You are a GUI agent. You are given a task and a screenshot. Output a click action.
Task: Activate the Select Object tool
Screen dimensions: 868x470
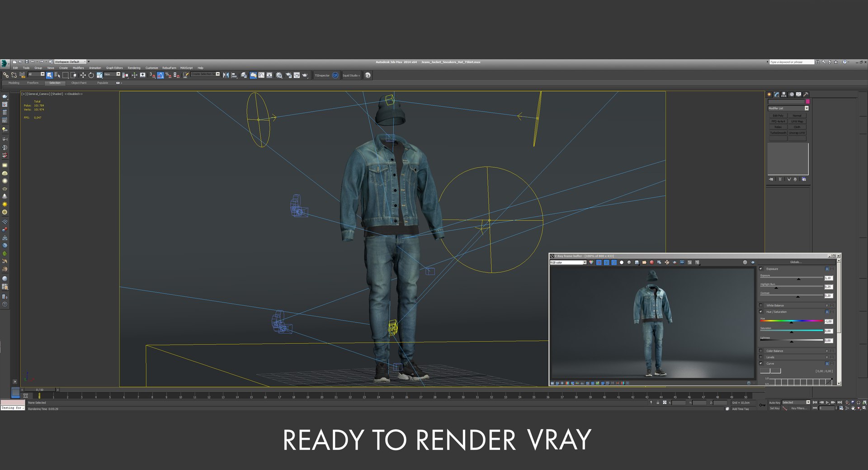point(49,75)
